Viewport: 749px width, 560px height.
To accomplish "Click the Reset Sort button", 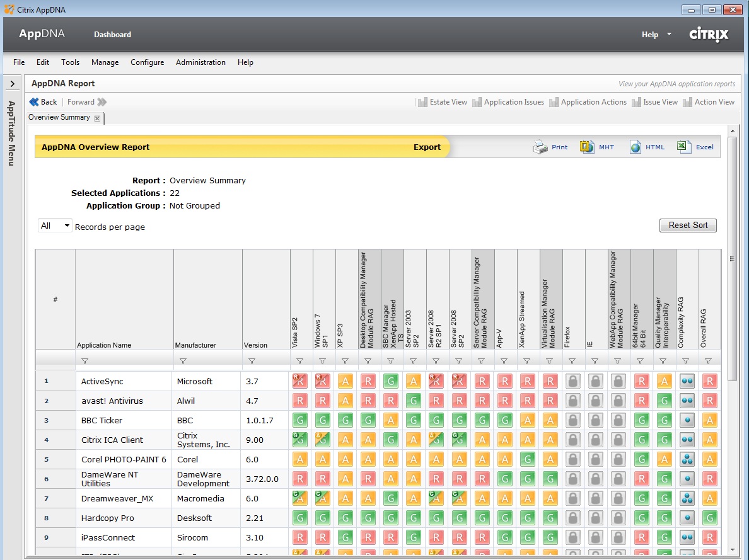I will pos(688,225).
